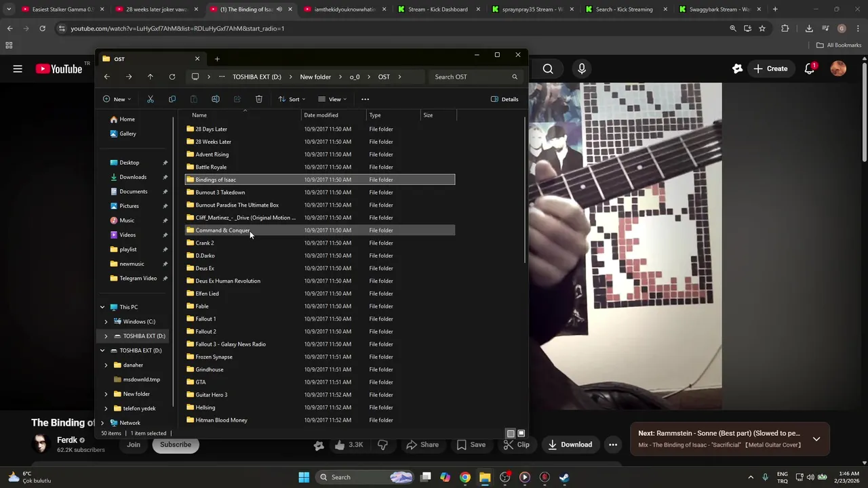
Task: Click the Clip video button
Action: click(517, 445)
